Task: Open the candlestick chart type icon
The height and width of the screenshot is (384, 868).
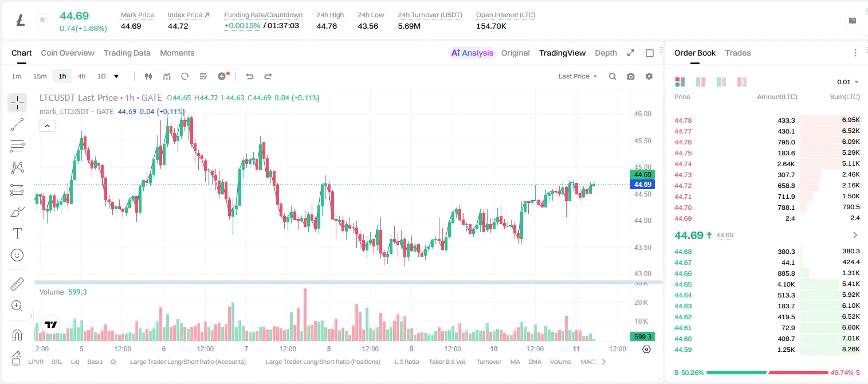Action: coord(148,76)
